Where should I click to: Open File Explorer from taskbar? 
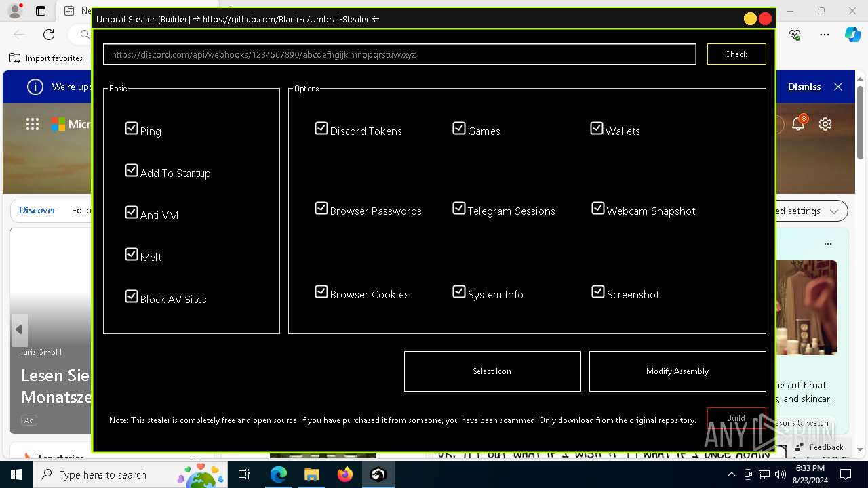click(x=311, y=474)
